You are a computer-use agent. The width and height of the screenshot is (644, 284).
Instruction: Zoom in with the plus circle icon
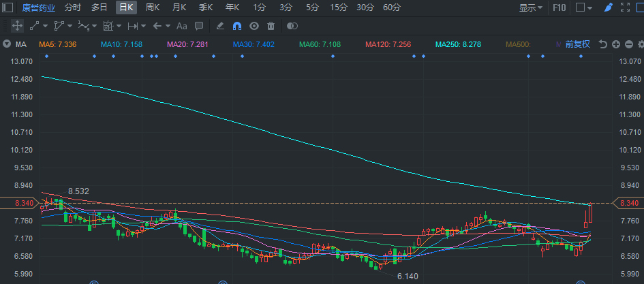[x=615, y=44]
